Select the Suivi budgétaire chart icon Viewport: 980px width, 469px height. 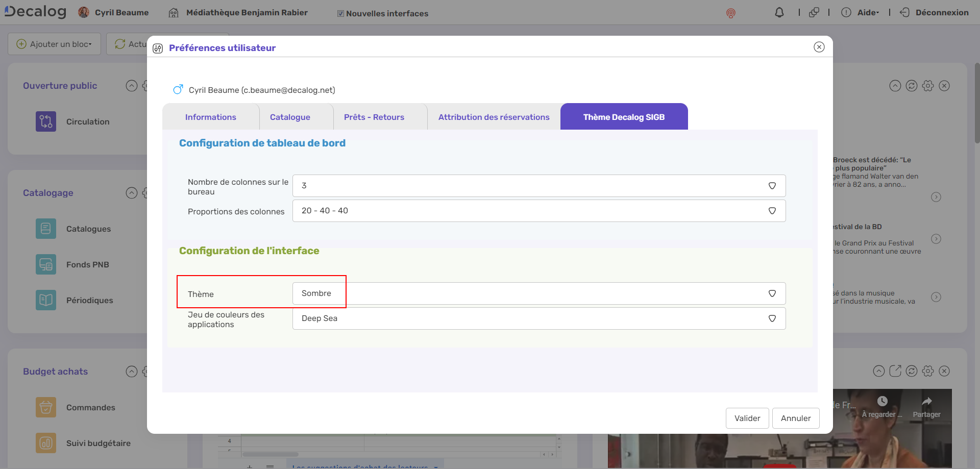(45, 443)
